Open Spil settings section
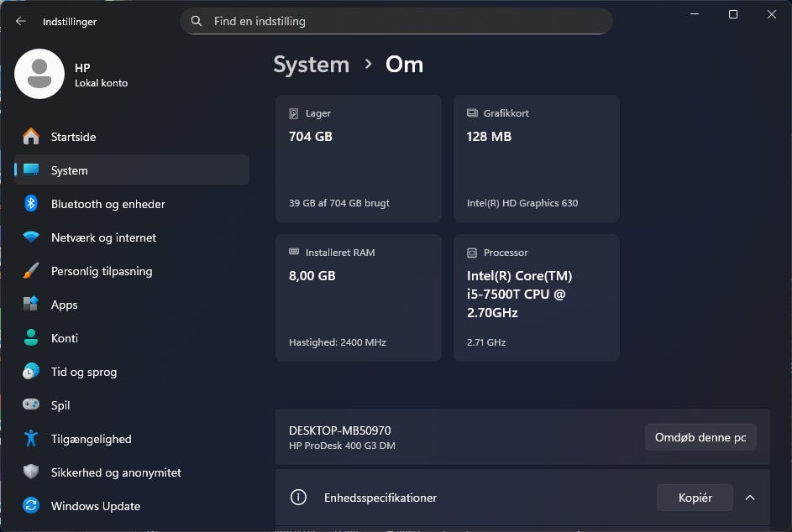Image resolution: width=792 pixels, height=532 pixels. (60, 405)
